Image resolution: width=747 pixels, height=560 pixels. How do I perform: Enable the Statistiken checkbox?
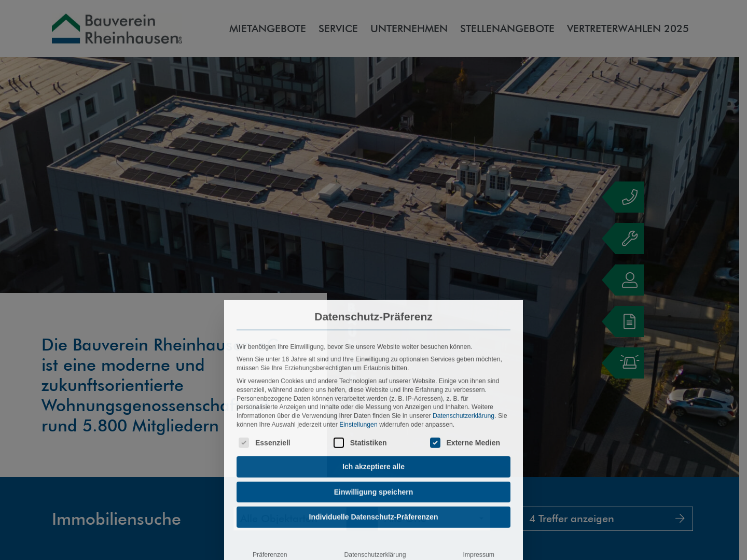(339, 443)
